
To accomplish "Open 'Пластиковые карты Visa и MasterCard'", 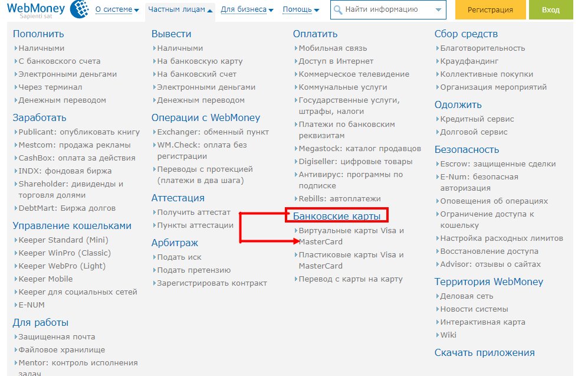I will (x=352, y=260).
